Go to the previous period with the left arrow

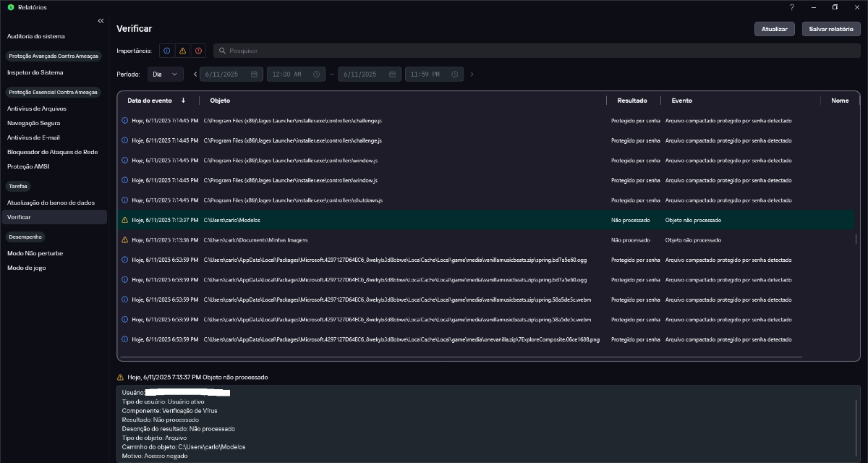195,75
